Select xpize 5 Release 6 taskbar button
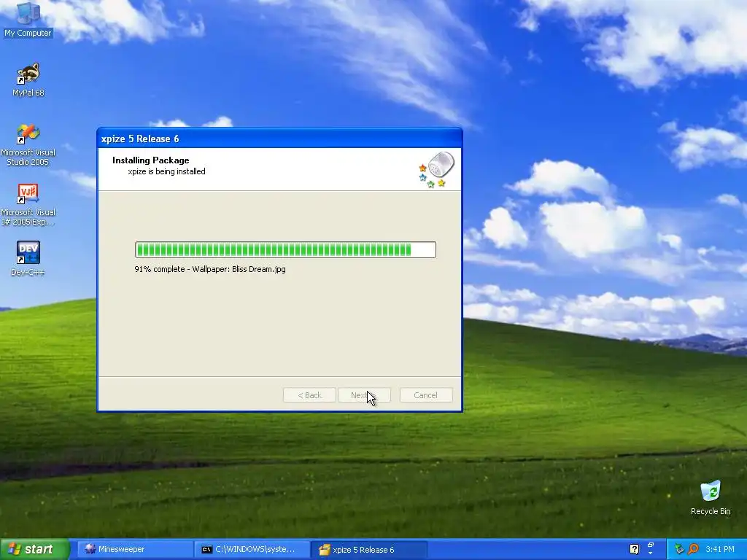Screen dimensions: 747x560 pyautogui.click(x=370, y=550)
